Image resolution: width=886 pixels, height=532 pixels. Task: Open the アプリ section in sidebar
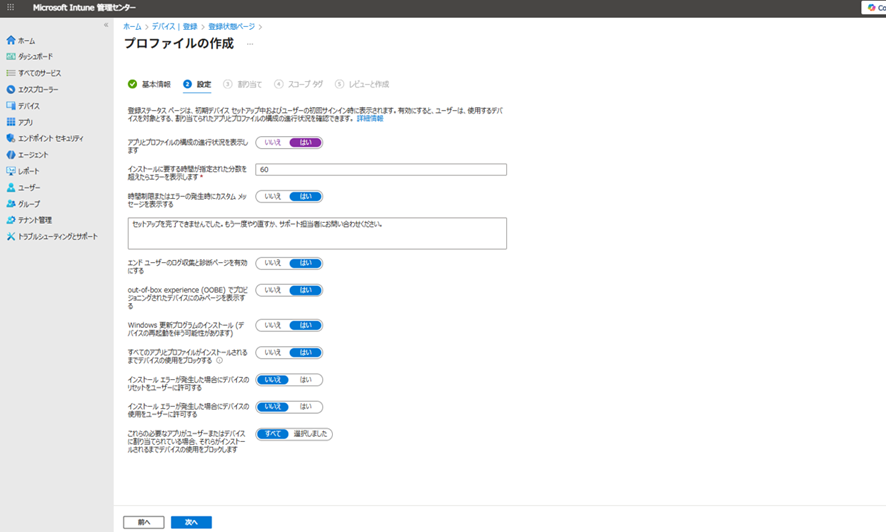(x=25, y=122)
